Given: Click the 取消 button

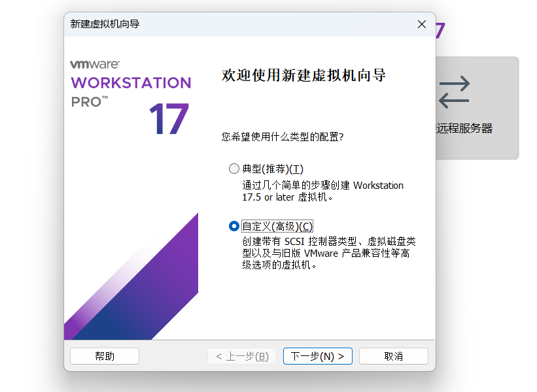Looking at the screenshot, I should (394, 356).
